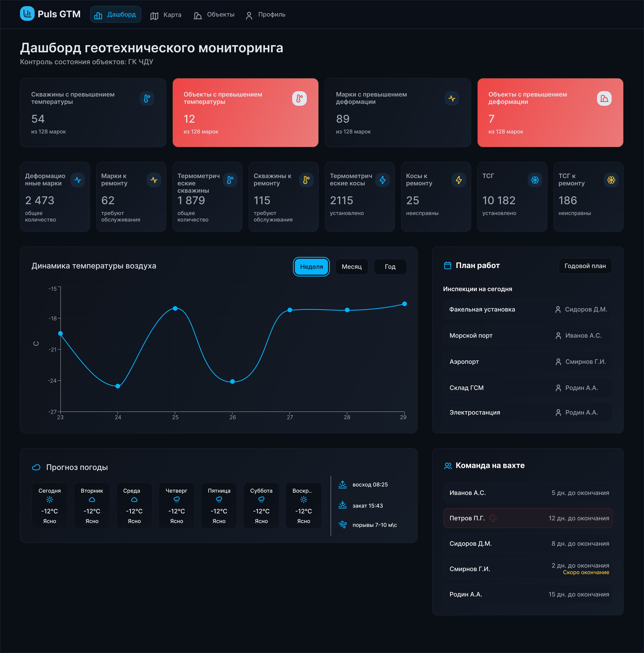Click the chart data point for day 25

point(175,308)
